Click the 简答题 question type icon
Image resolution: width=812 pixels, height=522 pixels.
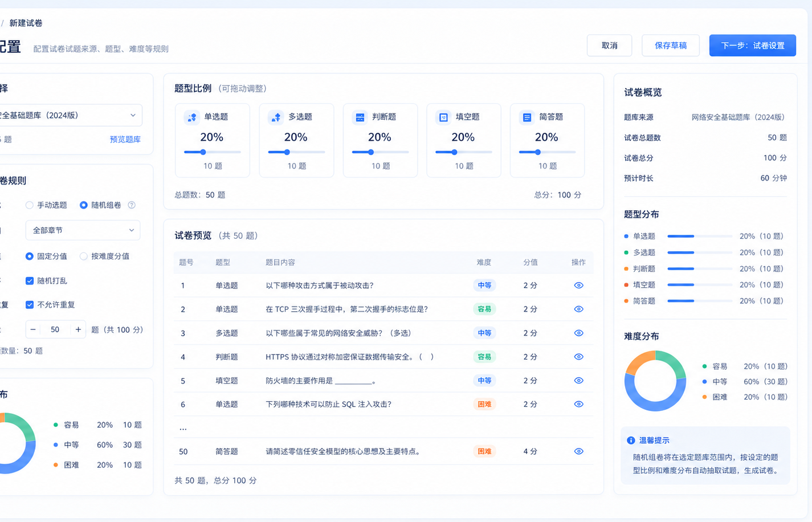click(x=527, y=117)
